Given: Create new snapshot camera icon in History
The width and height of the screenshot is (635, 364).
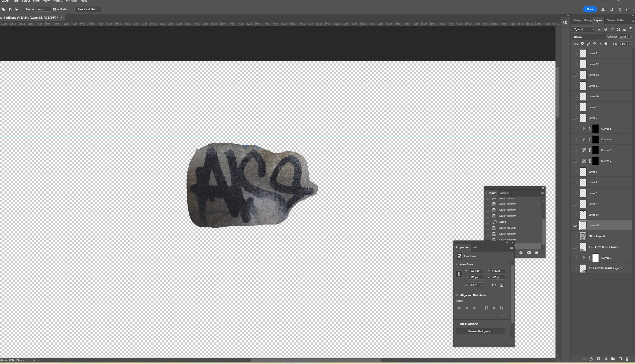Looking at the screenshot, I should (x=529, y=253).
